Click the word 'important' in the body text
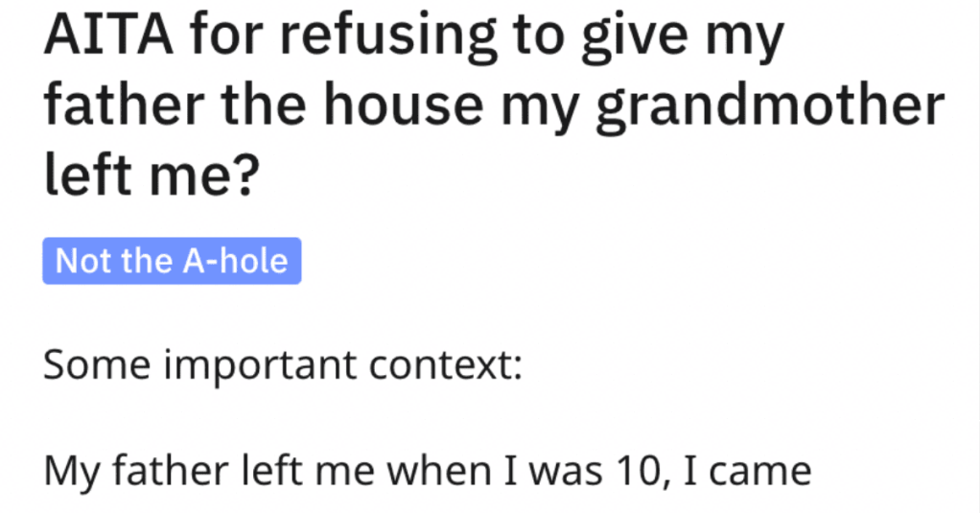This screenshot has height=513, width=980. tap(260, 367)
